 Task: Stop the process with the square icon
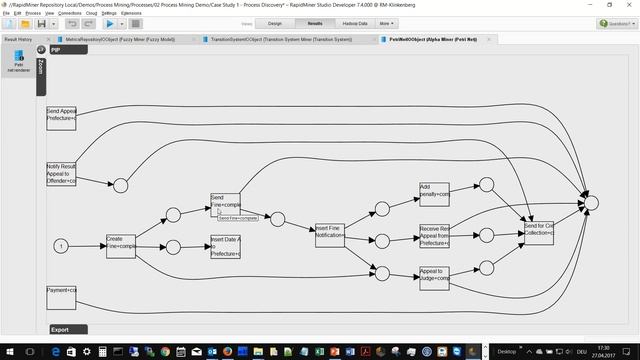(x=136, y=24)
